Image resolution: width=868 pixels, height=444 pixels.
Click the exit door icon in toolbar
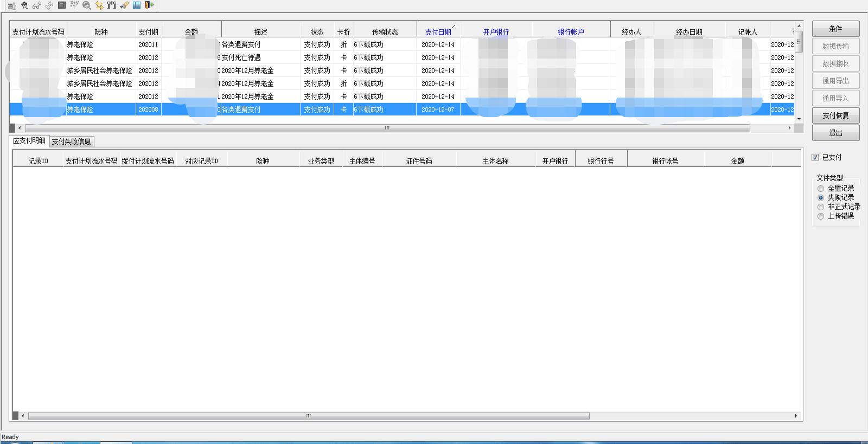tap(149, 5)
